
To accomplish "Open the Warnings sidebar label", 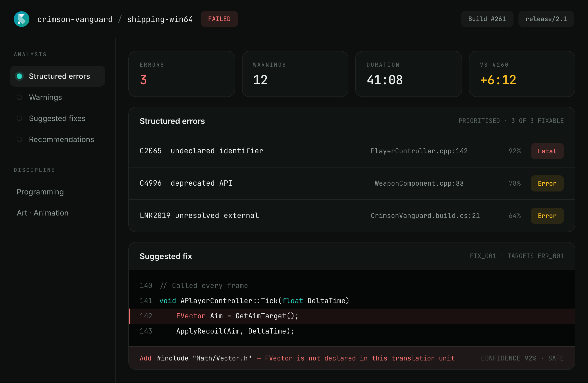I will (46, 97).
